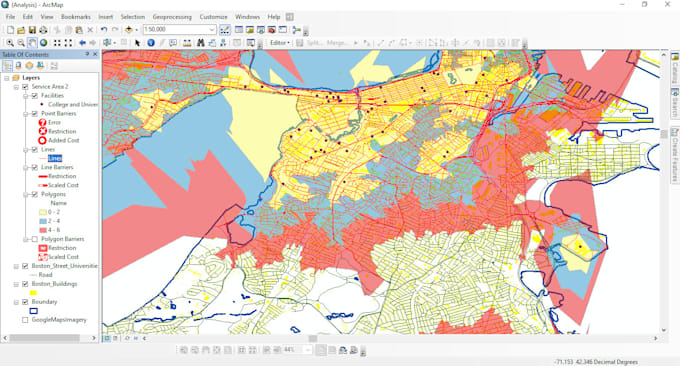Open the ModelBuilder icon
This screenshot has height=366, width=680.
[x=297, y=30]
